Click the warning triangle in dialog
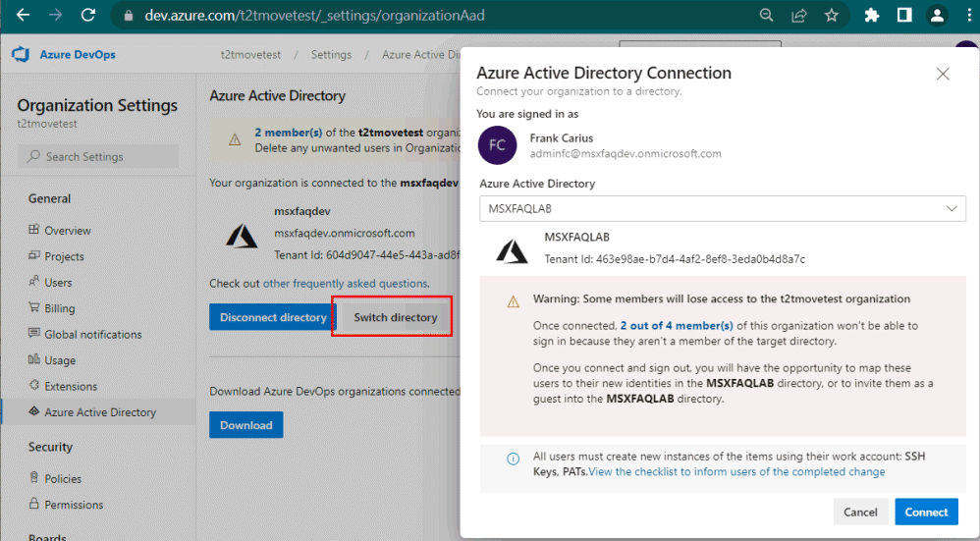The image size is (980, 541). coord(514,302)
